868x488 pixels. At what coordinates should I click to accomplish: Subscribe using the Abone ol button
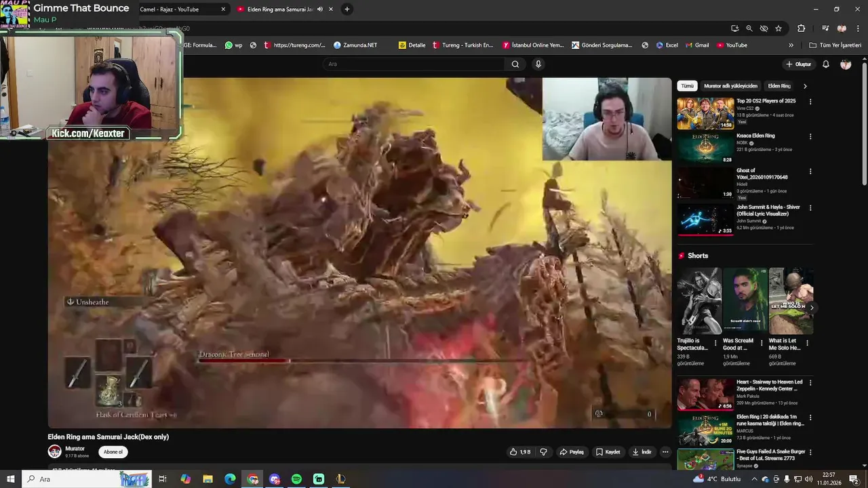113,452
